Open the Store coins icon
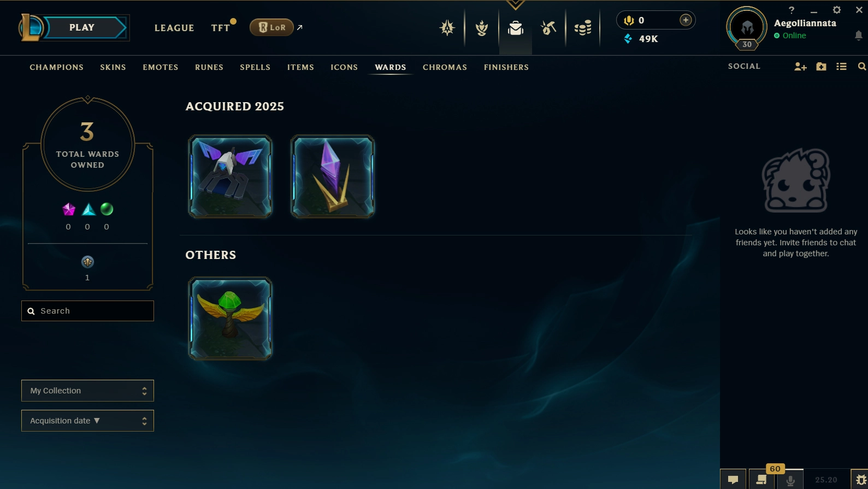 click(583, 28)
